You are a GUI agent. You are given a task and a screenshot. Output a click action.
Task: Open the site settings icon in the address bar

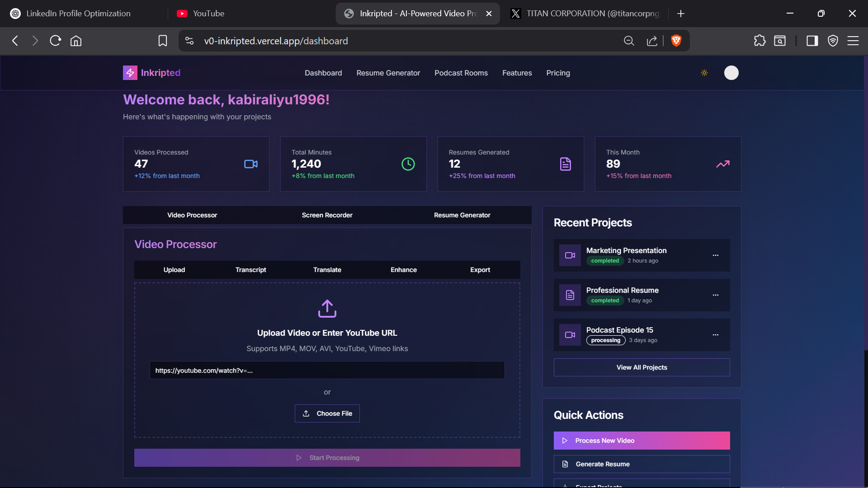click(189, 41)
